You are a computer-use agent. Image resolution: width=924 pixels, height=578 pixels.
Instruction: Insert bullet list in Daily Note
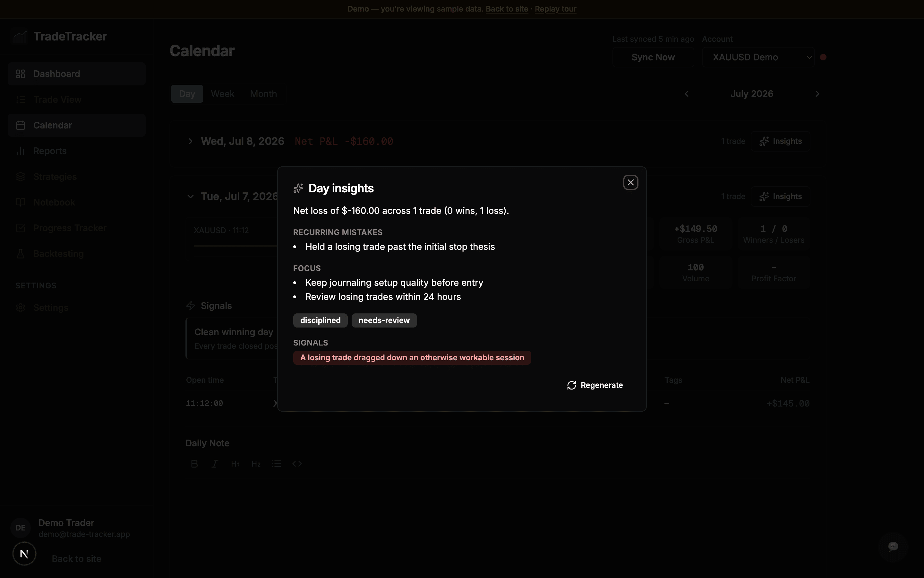[x=277, y=464]
